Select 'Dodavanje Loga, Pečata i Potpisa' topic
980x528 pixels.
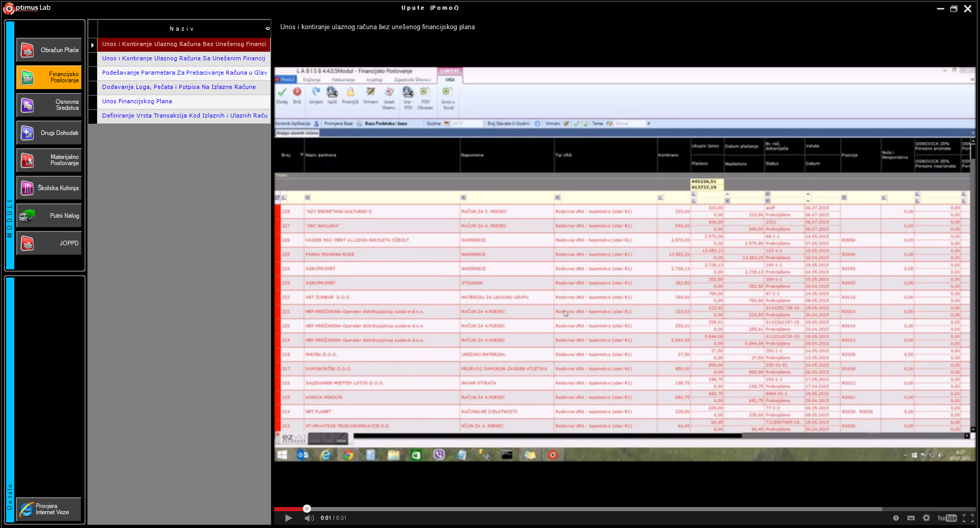[179, 87]
